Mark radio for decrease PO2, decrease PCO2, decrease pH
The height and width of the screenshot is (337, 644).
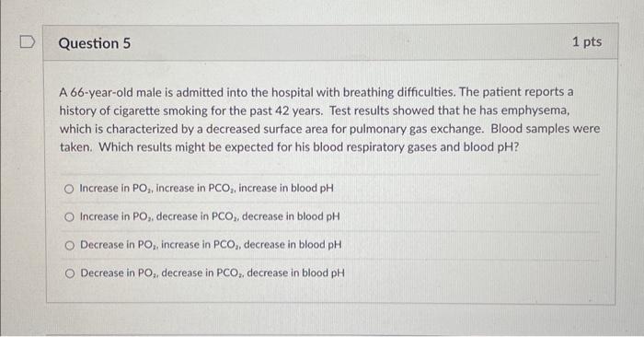pos(70,273)
